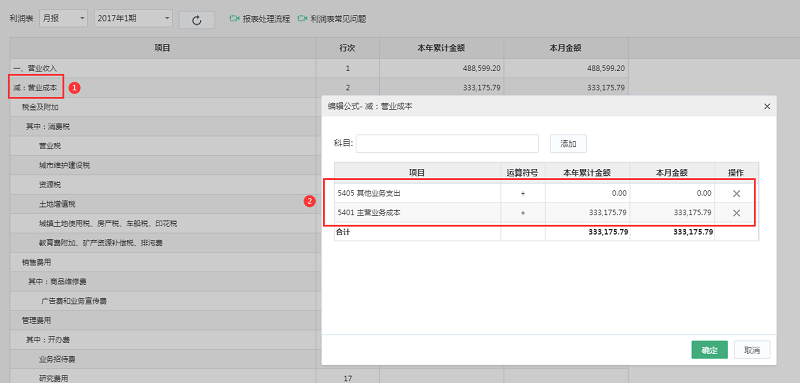Remove the 5405 其他业务支出 row
Screen dimensions: 800x383
(736, 193)
